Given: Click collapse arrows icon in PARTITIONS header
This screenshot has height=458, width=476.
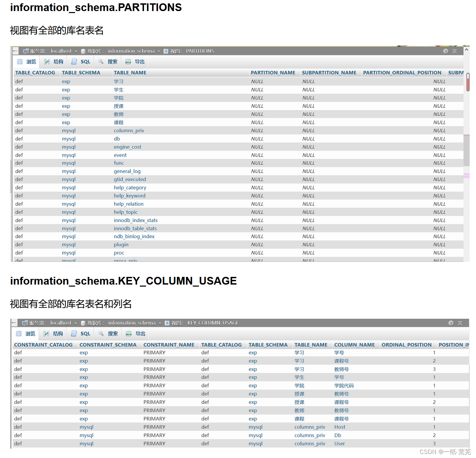Looking at the screenshot, I should pyautogui.click(x=455, y=51).
